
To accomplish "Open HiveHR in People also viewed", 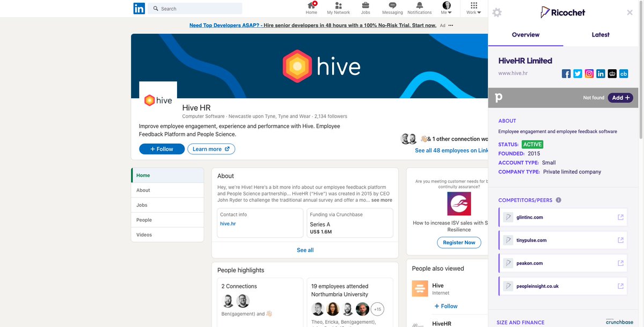I will (x=442, y=324).
